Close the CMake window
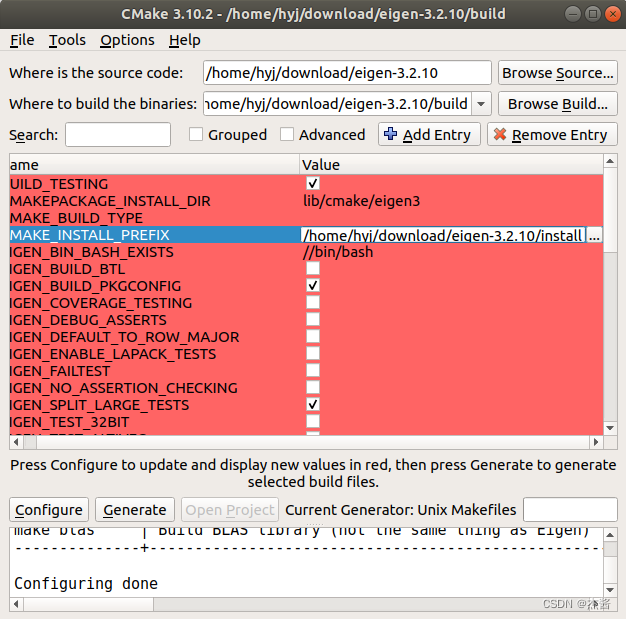Viewport: 626px width, 619px height. click(613, 14)
